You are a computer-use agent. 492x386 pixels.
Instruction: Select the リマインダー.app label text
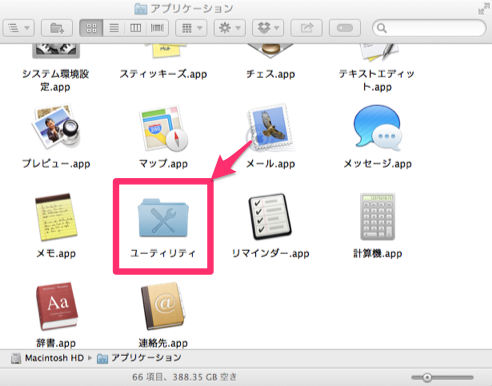click(270, 254)
